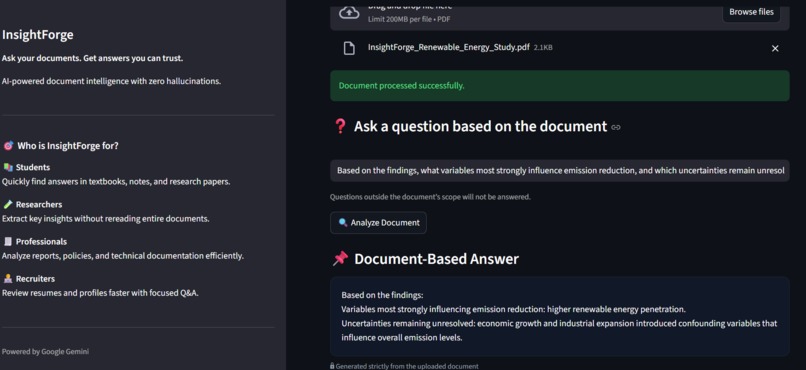Click 'Limit 200MB per file • PDF' text
Screen dimensions: 806x370
pos(409,19)
